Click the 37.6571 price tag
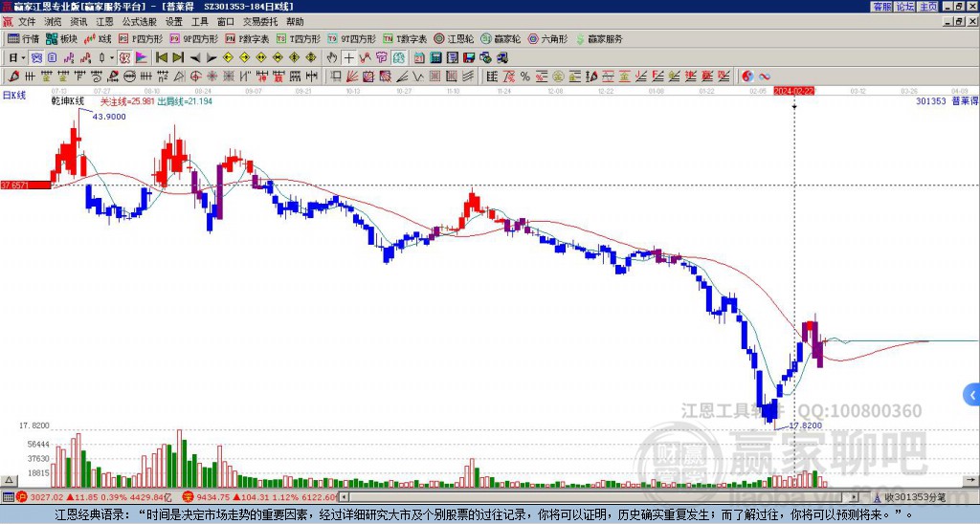 tap(26, 185)
